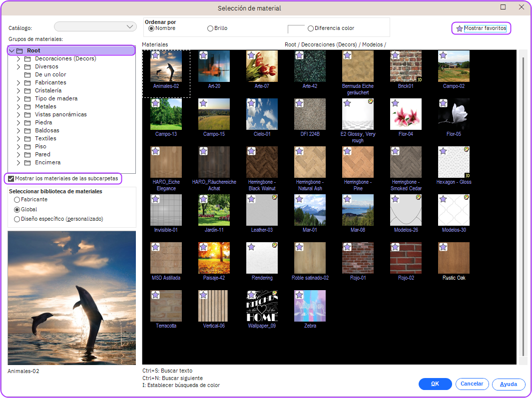
Task: Uncheck Mostrar los materiales de las subcarpetas
Action: click(x=11, y=178)
